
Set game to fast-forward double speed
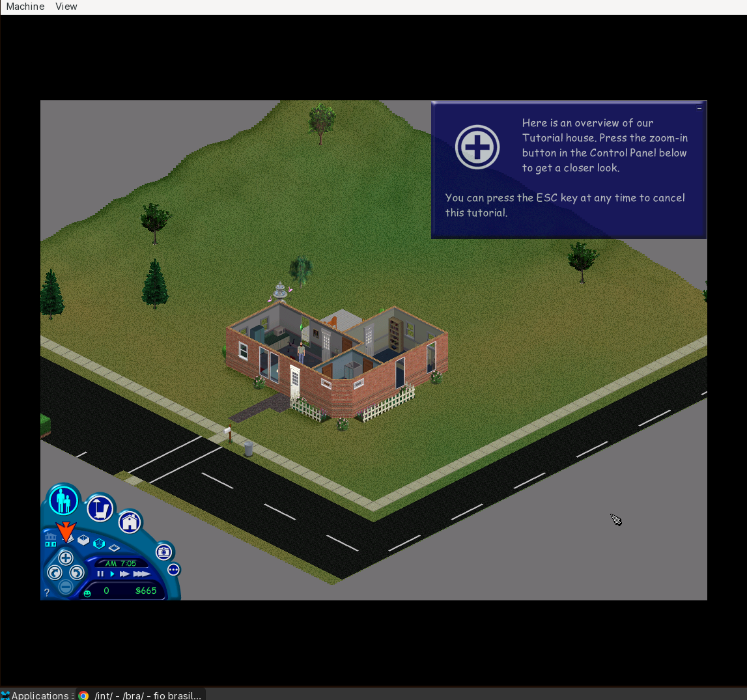click(x=124, y=574)
